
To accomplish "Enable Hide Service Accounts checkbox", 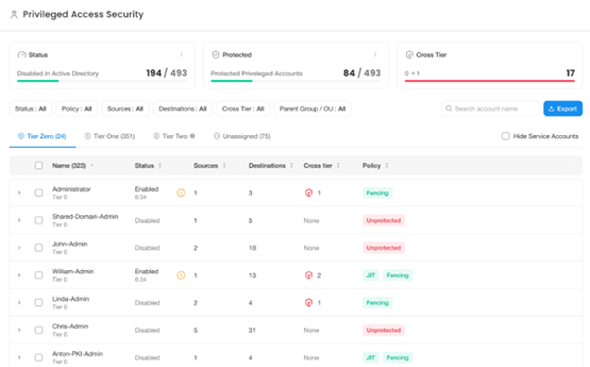I will (505, 136).
